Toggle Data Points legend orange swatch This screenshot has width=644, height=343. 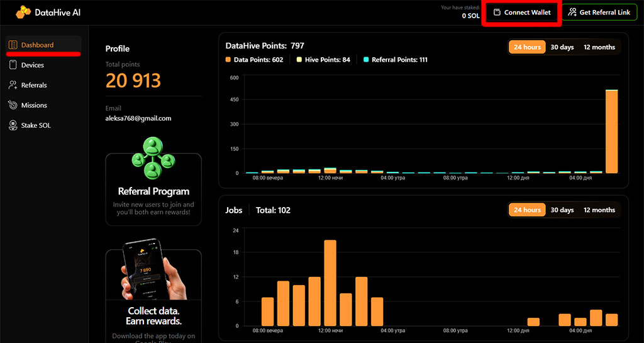tap(229, 60)
